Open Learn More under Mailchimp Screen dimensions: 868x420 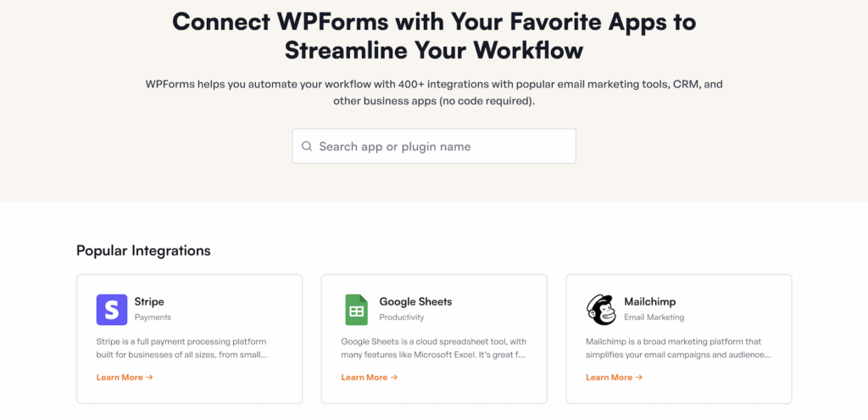tap(614, 378)
